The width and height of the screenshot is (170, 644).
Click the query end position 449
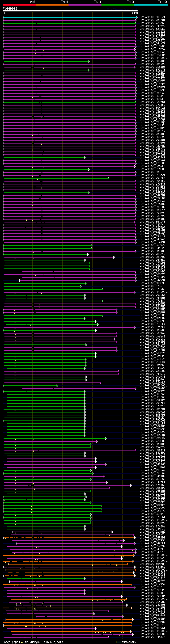134,13
